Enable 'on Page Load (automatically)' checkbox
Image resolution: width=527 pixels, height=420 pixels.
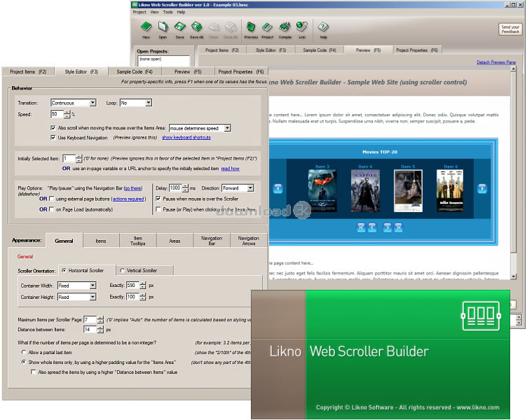pos(51,209)
